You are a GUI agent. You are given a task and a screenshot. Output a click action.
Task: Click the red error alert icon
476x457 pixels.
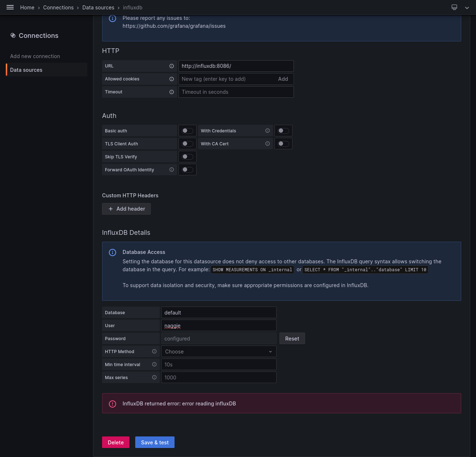(x=113, y=404)
